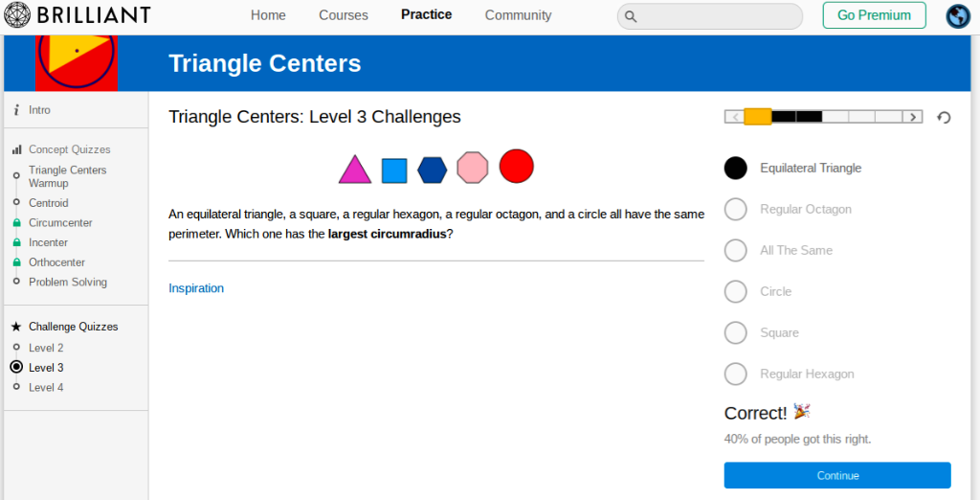Select the Regular Octagon answer
Image resolution: width=980 pixels, height=500 pixels.
click(735, 209)
